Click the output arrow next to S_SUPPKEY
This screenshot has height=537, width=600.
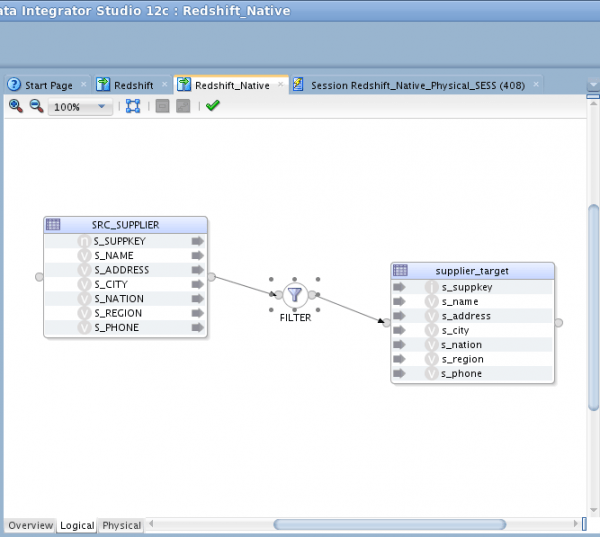[197, 241]
